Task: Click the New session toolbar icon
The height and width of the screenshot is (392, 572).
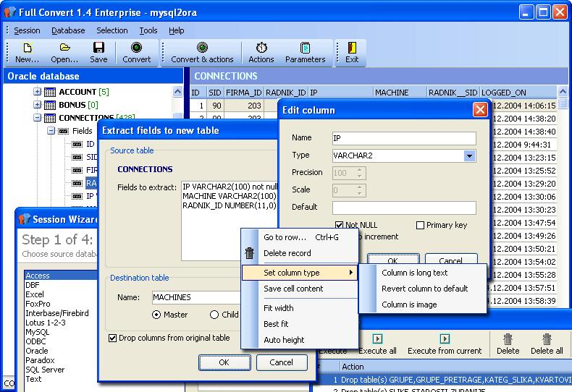Action: click(27, 48)
